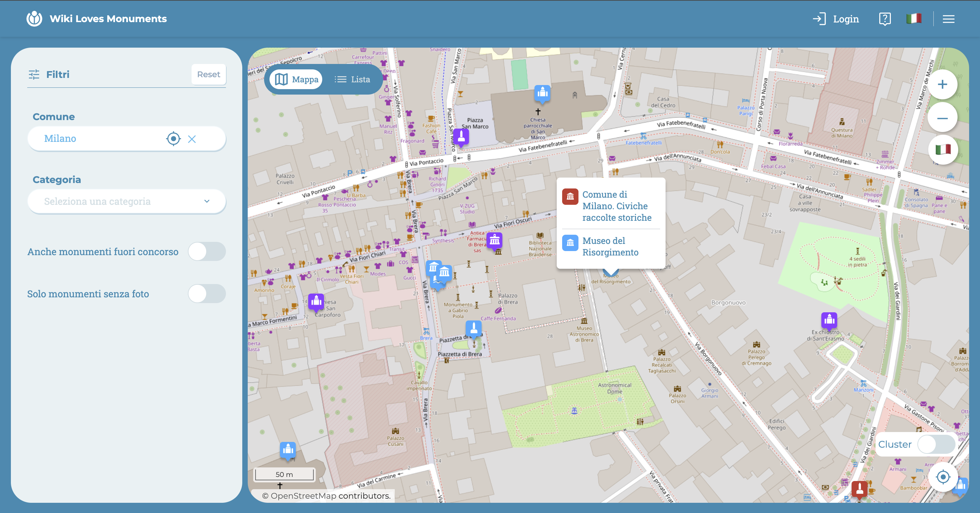Toggle the Cluster switch on map
This screenshot has height=513, width=980.
[935, 444]
